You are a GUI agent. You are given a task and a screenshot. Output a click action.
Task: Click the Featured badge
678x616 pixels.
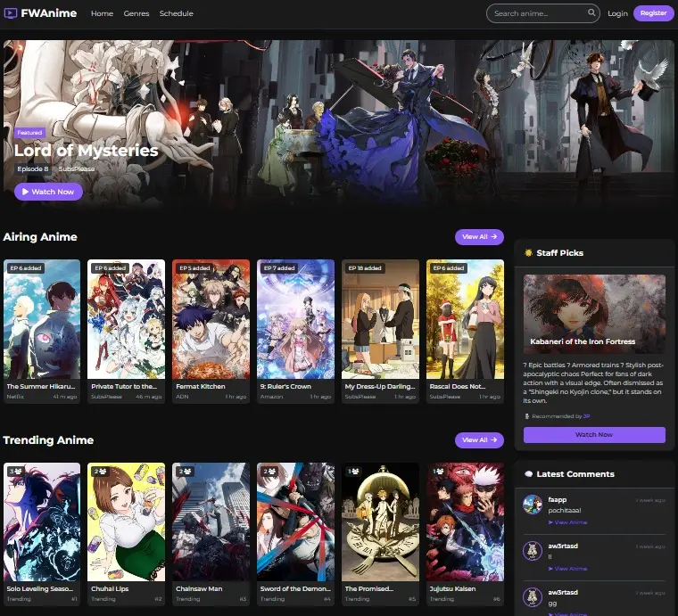(x=29, y=133)
